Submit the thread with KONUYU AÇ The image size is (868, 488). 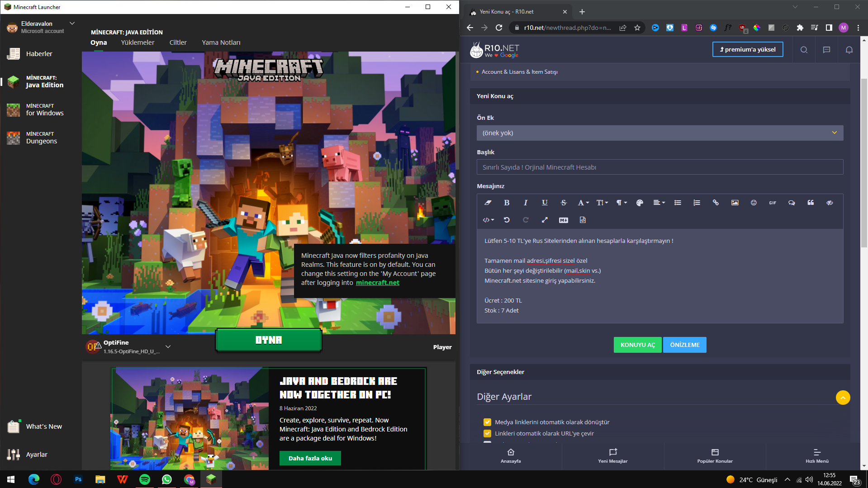click(x=638, y=345)
